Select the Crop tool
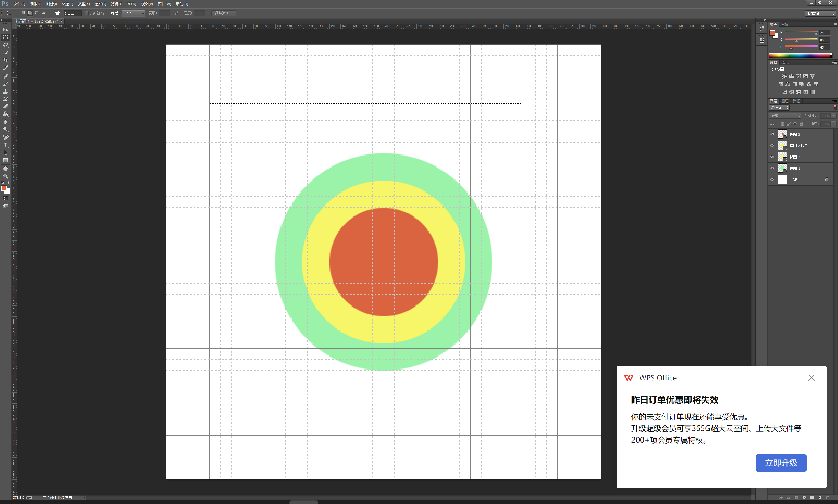 click(x=6, y=60)
